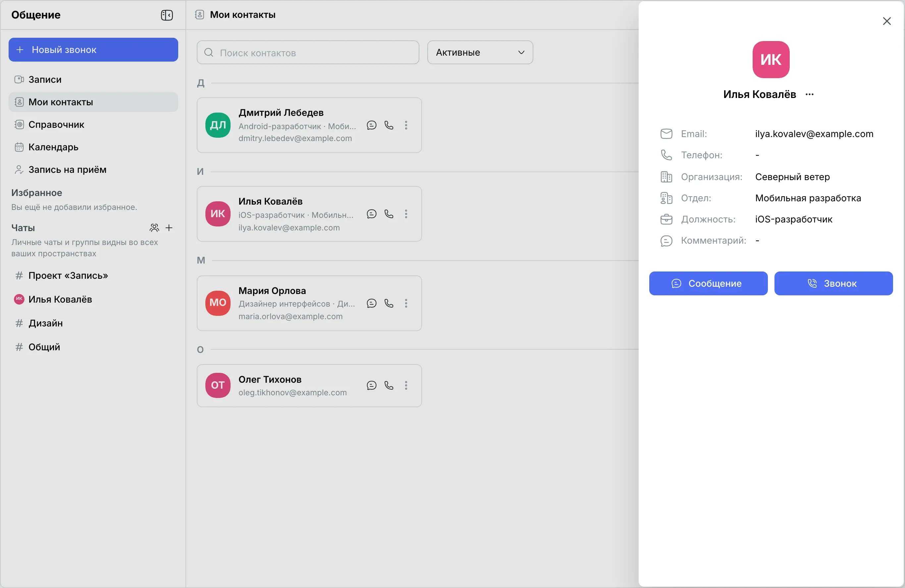Open group chats icon in Чаты header
This screenshot has width=905, height=588.
point(154,228)
